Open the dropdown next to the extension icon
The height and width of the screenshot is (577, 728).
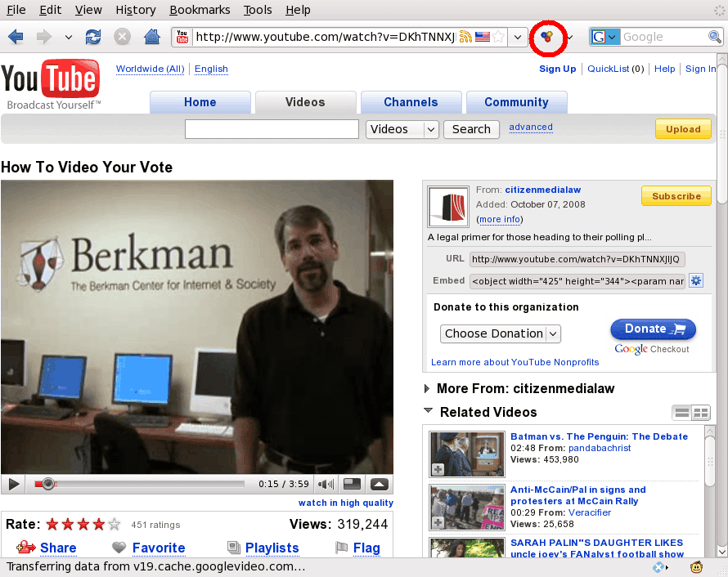pyautogui.click(x=569, y=37)
